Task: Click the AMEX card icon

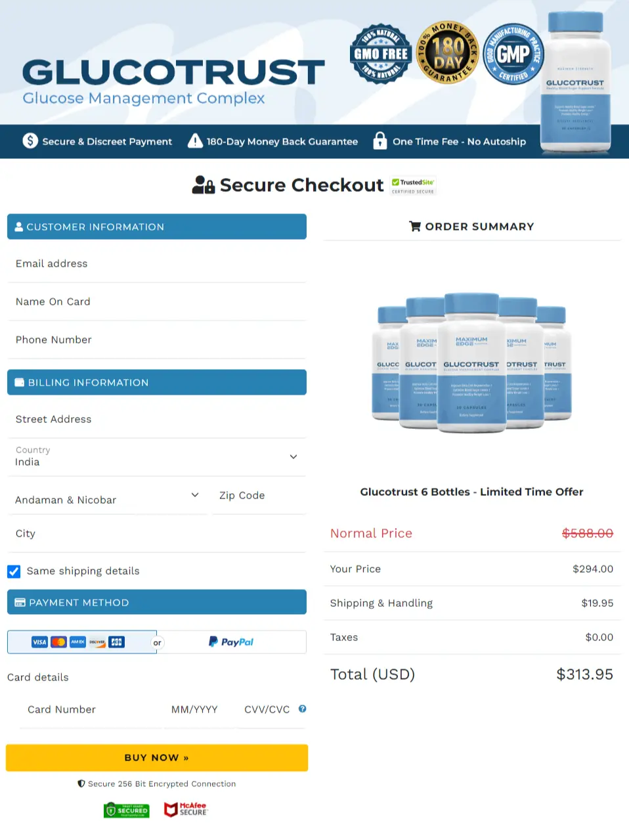Action: 77,642
